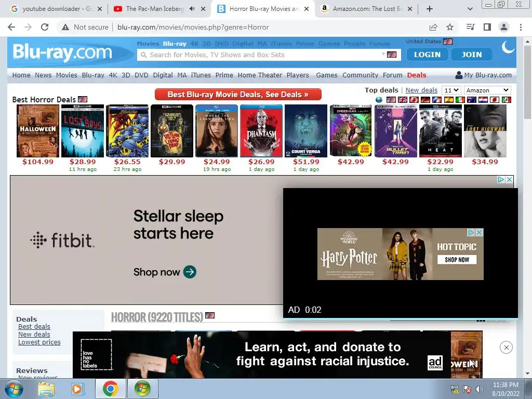Mute the Pac-Man Iceberg tab audio icon
This screenshot has height=399, width=532.
192,9
